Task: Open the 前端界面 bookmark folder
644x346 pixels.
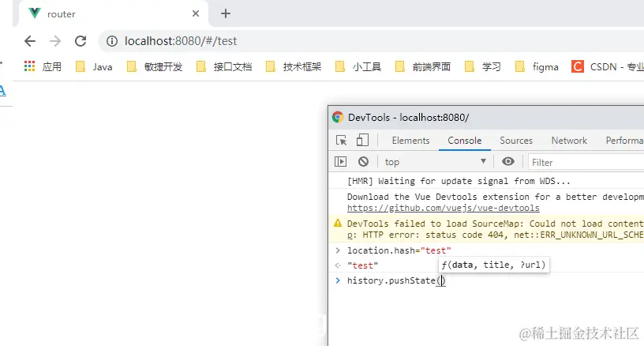Action: [423, 66]
